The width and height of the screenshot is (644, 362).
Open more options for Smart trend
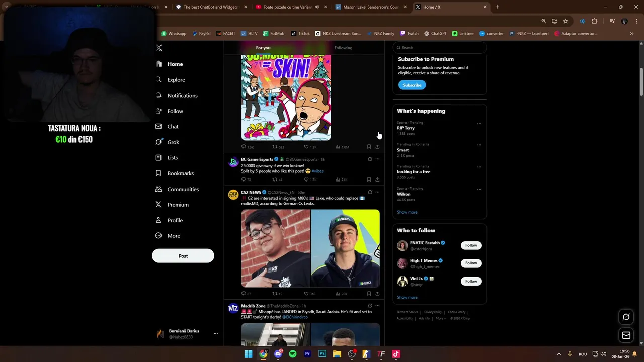point(479,145)
